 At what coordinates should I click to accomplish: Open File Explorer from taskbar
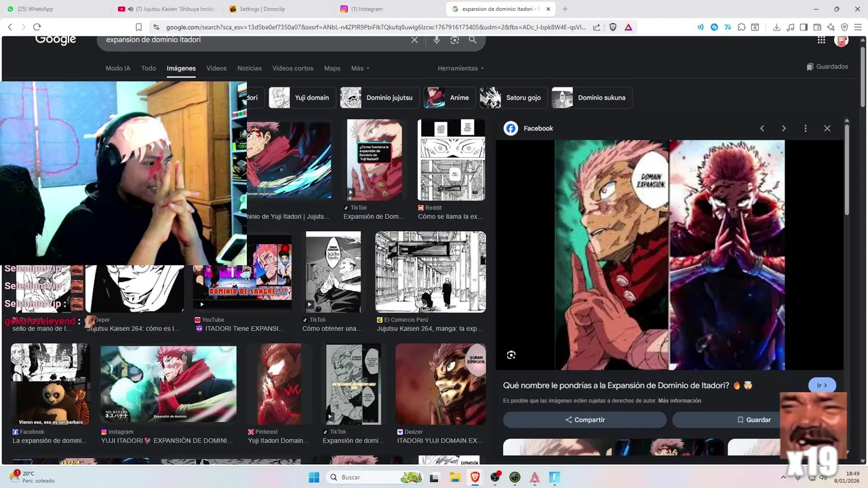[x=455, y=477]
